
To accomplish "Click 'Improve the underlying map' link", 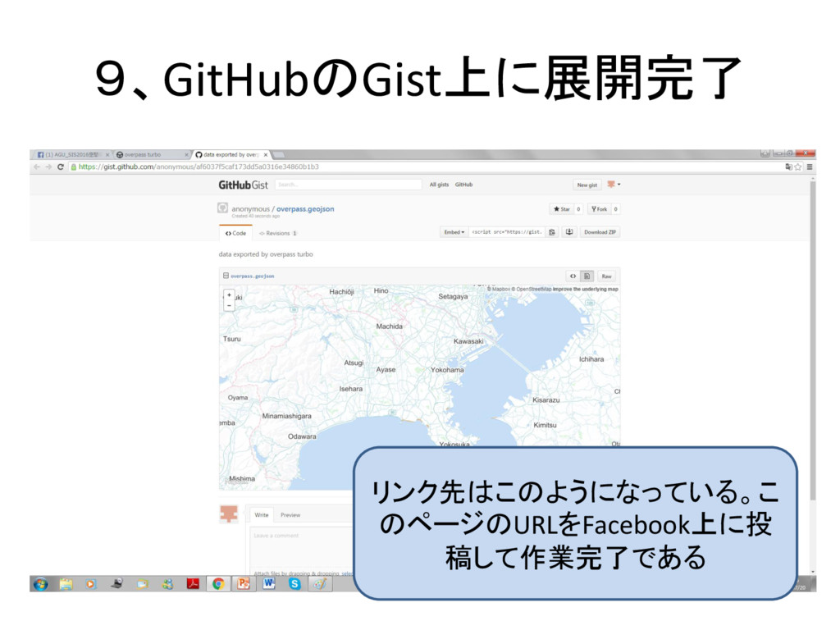I will click(586, 290).
